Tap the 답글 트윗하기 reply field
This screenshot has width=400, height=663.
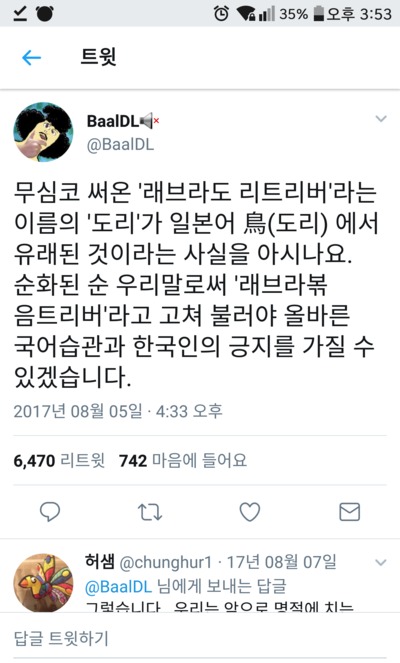tap(200, 638)
